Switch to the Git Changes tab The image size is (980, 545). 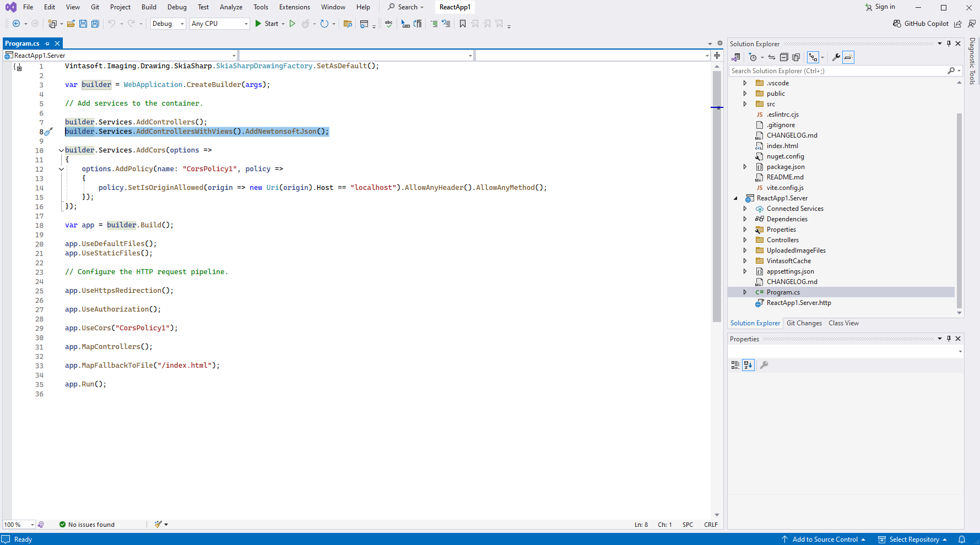coord(804,323)
